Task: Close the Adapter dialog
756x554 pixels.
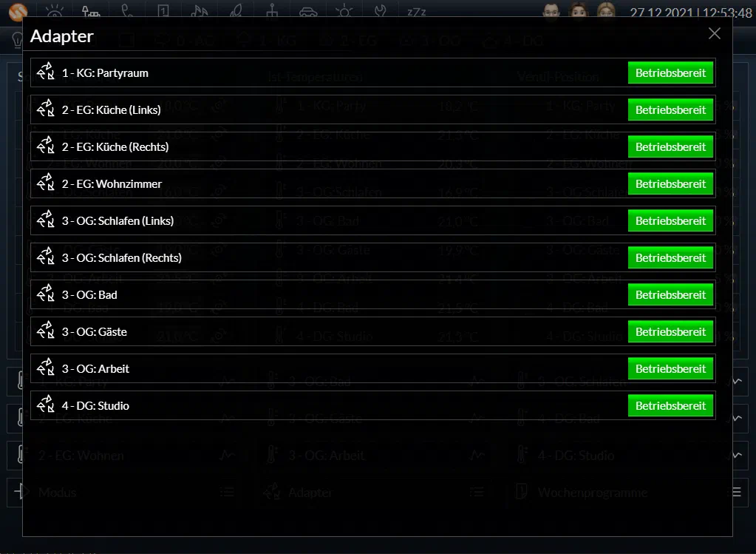Action: point(715,33)
